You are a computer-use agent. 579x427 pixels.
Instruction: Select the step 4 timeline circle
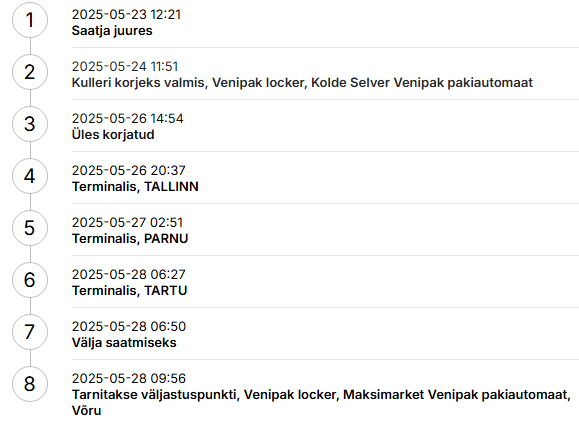coord(30,176)
